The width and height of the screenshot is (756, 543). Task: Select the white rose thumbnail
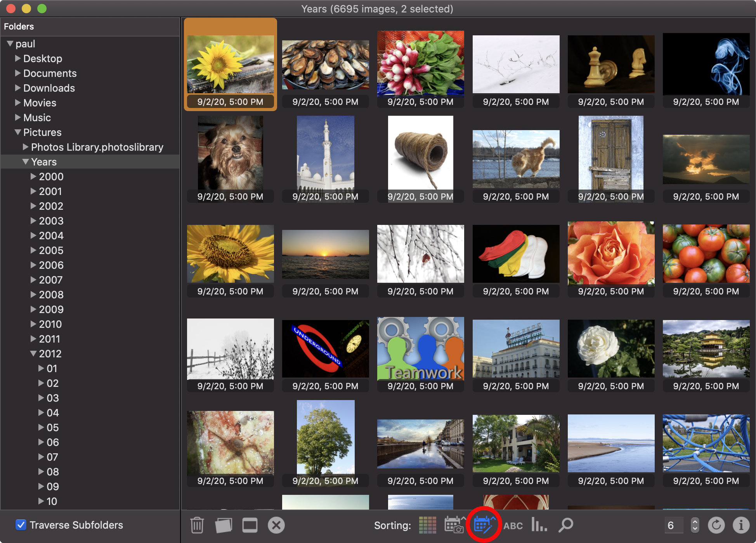pyautogui.click(x=611, y=348)
